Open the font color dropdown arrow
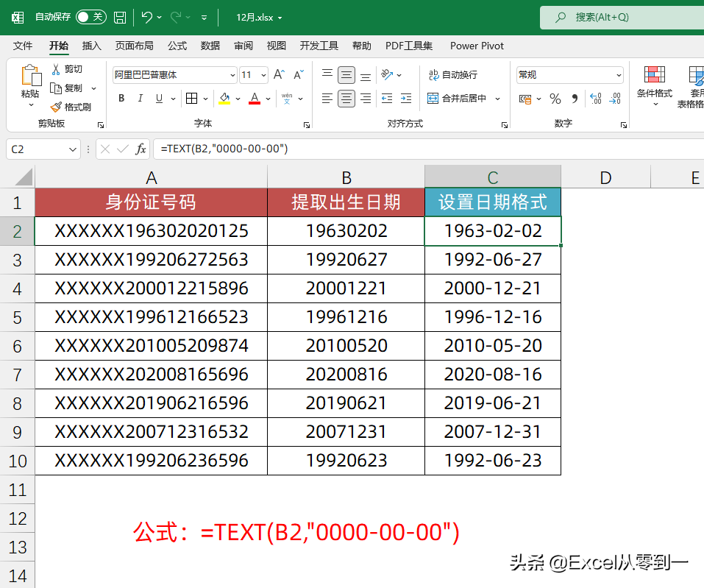Image resolution: width=704 pixels, height=588 pixels. click(268, 99)
